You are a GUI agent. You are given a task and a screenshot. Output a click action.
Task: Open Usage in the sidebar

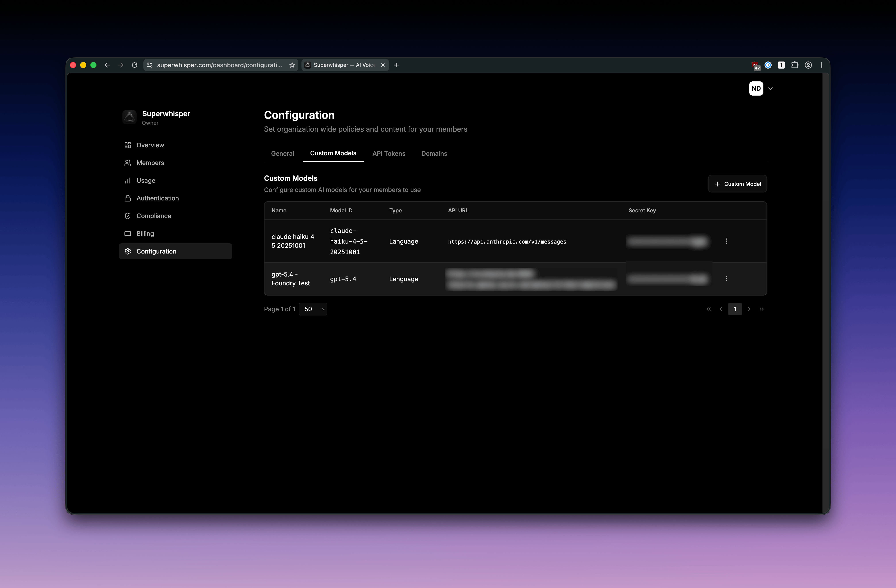click(176, 181)
